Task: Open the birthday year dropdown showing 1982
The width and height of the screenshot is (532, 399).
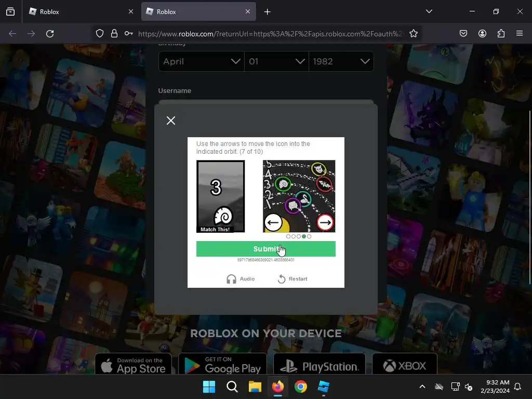Action: click(x=341, y=61)
